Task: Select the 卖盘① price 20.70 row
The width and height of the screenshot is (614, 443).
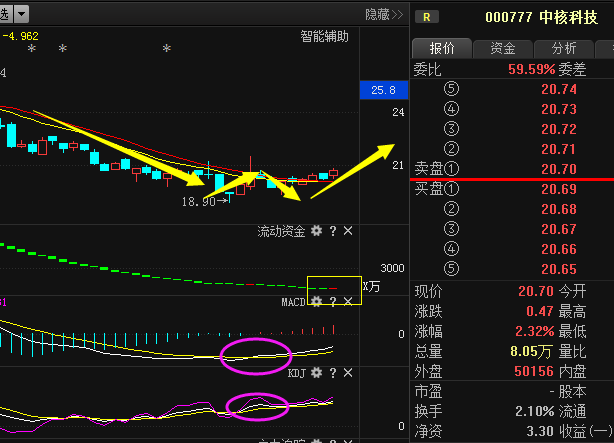Action: 510,169
